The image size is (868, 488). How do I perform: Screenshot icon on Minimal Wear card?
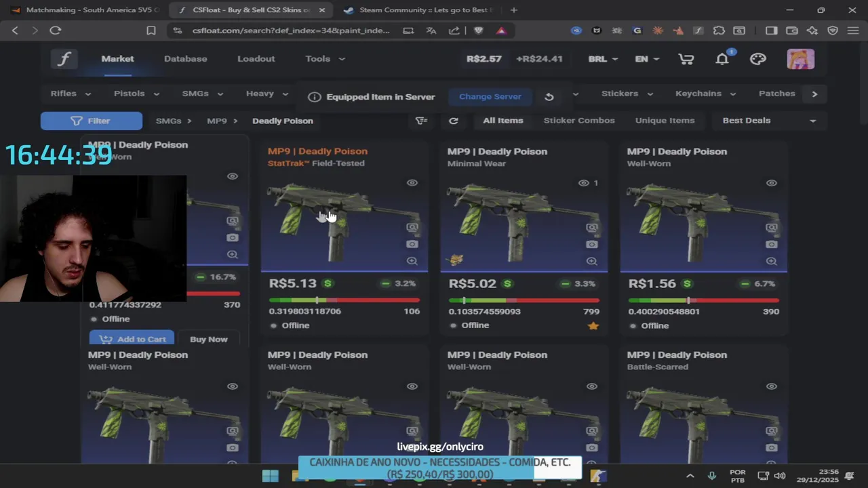592,245
